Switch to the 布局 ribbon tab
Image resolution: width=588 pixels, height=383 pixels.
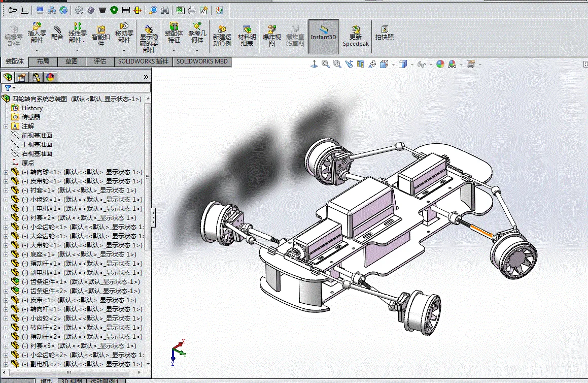tap(43, 61)
